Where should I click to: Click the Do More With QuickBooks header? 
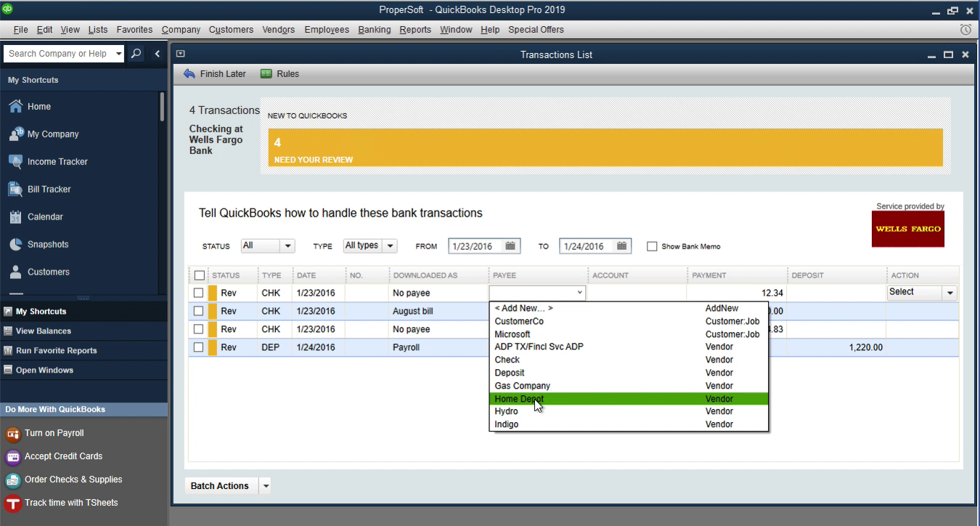[x=83, y=410]
